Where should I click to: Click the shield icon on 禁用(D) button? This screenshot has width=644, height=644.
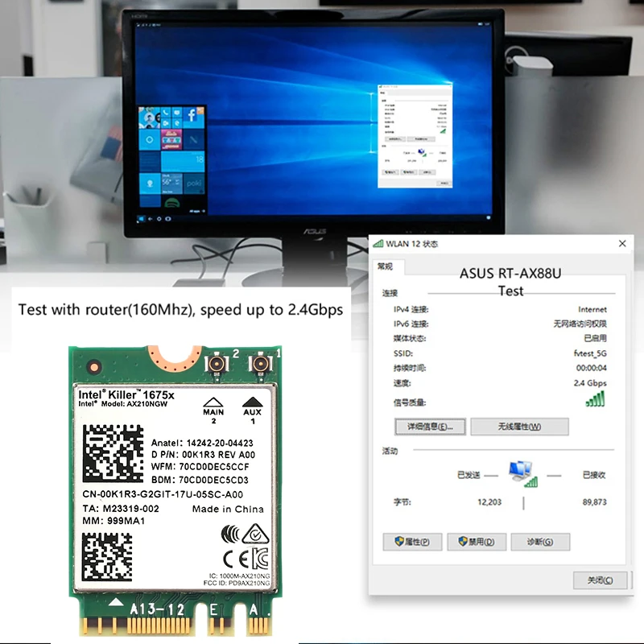[463, 541]
